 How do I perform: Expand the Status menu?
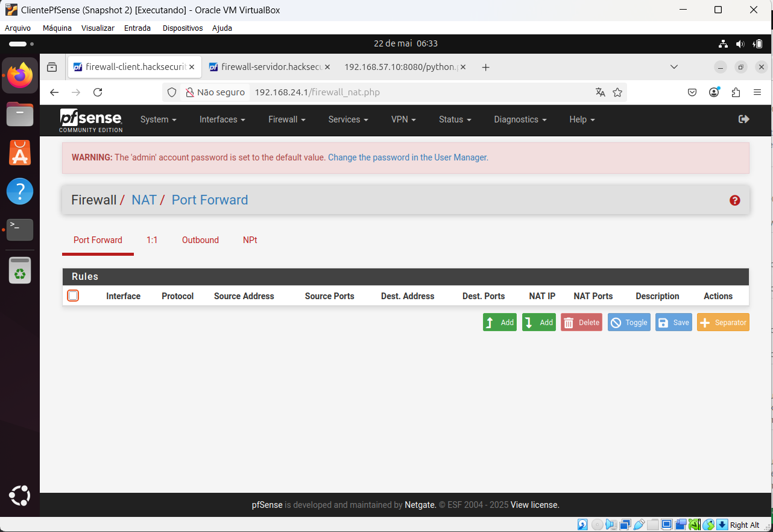click(x=455, y=119)
